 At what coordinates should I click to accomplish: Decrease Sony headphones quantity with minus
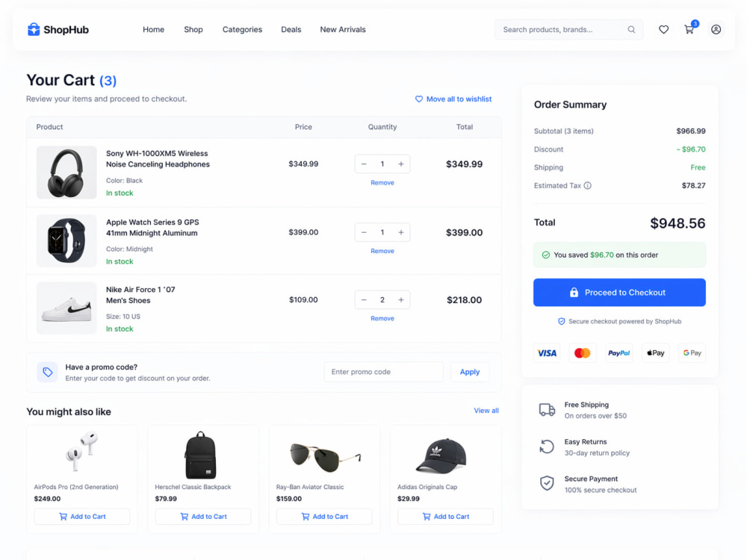point(364,164)
